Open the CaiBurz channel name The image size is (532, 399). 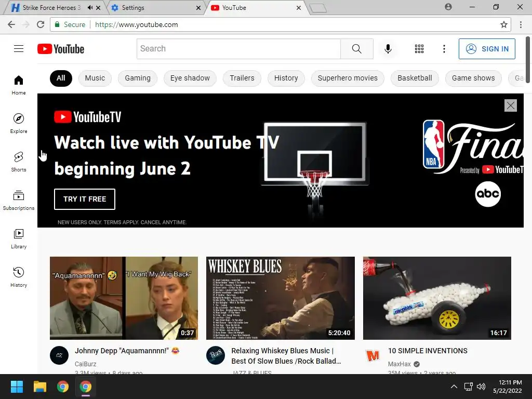86,364
